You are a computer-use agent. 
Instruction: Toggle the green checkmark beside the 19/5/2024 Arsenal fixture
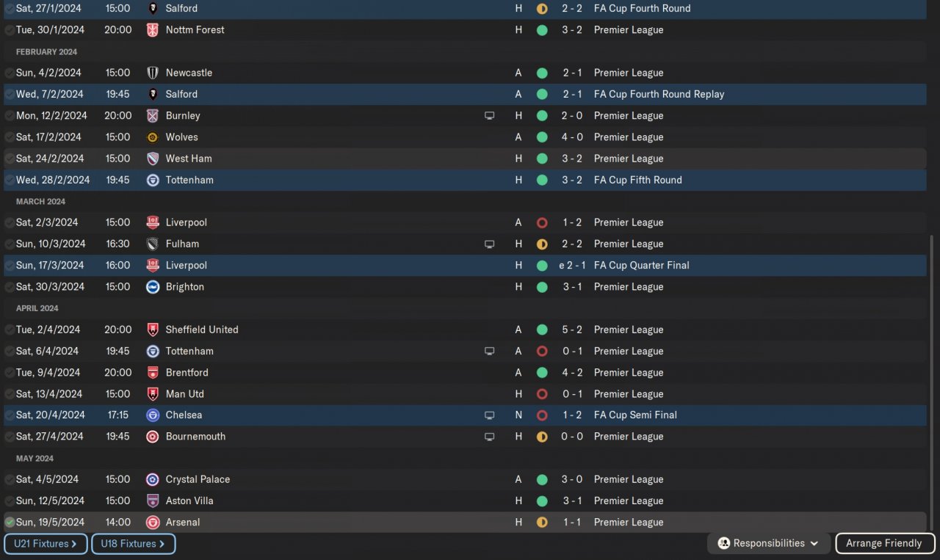coord(10,523)
